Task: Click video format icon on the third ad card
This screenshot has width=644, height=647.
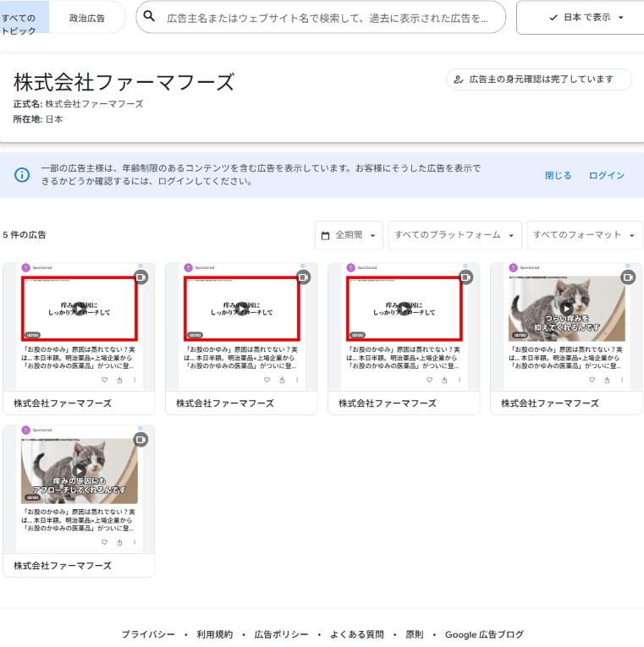Action: click(x=465, y=277)
